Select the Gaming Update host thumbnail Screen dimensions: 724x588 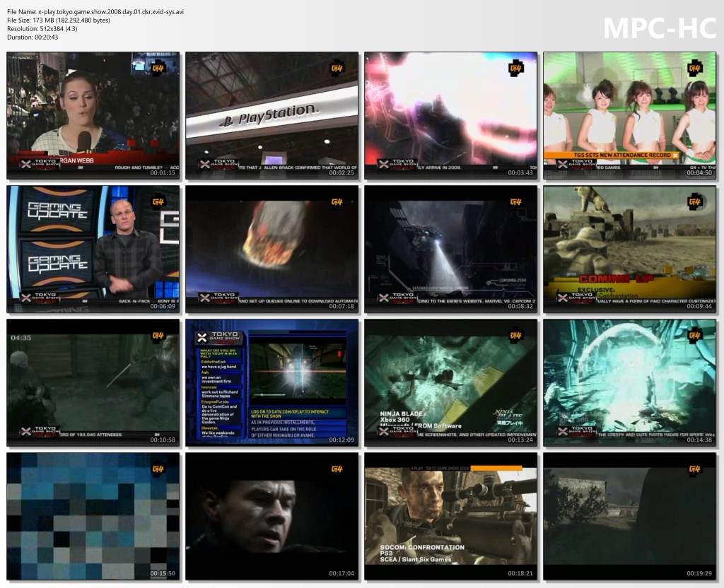click(x=93, y=249)
